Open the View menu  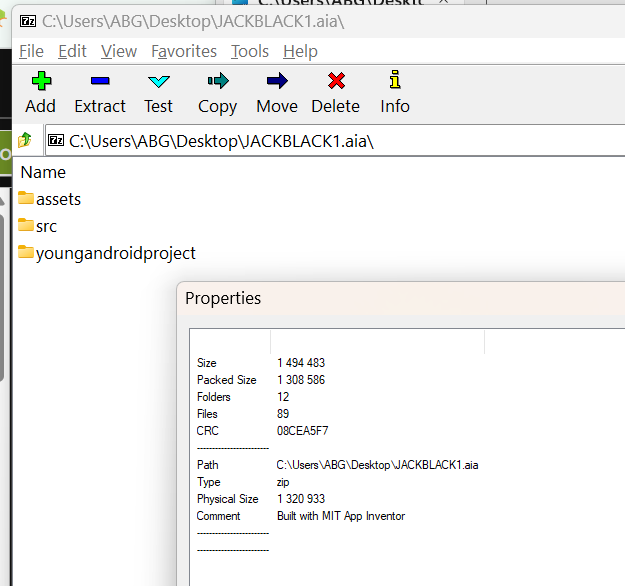[x=119, y=51]
